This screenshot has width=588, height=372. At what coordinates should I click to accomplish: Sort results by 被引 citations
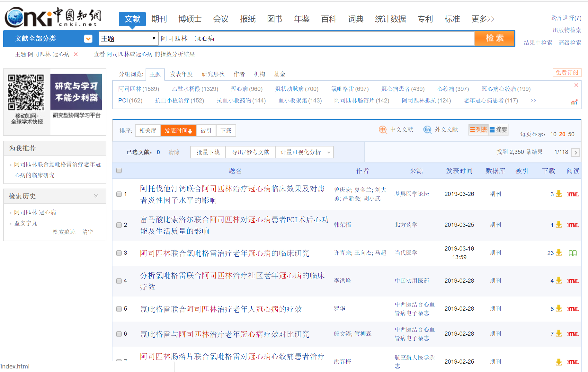[x=206, y=131]
